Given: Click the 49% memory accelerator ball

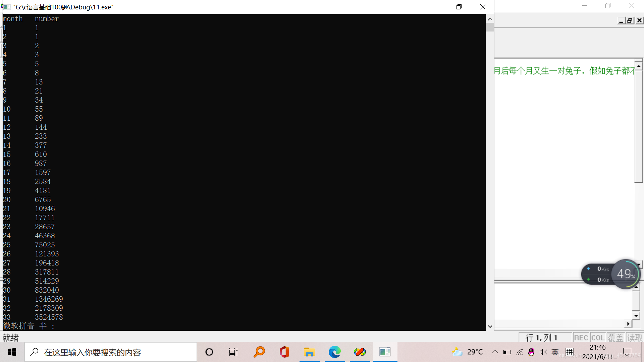Looking at the screenshot, I should coord(626,274).
